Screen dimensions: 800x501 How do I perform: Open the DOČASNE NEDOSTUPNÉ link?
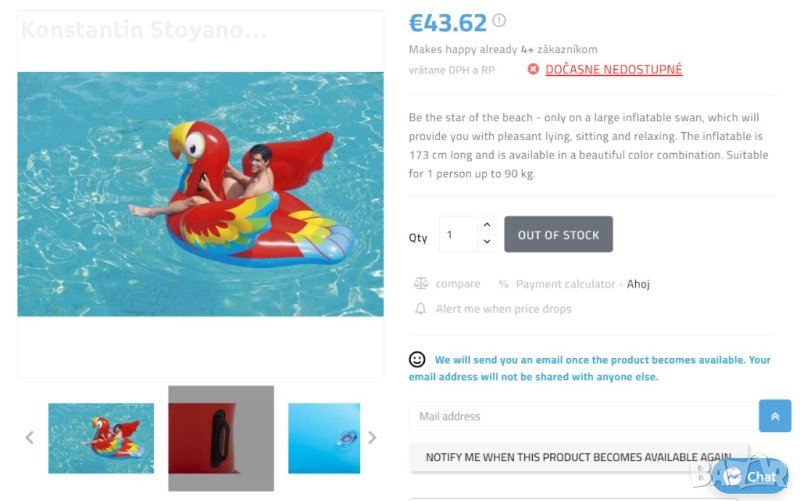[x=613, y=70]
